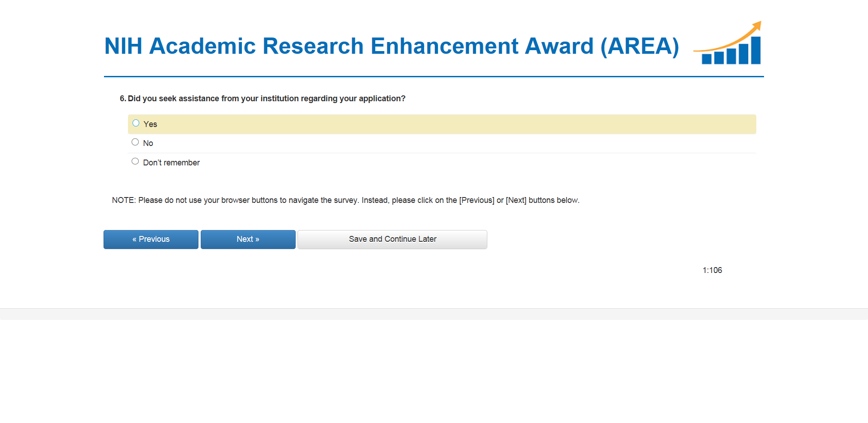The image size is (868, 423).
Task: Click the Don't remember label text
Action: click(x=171, y=163)
